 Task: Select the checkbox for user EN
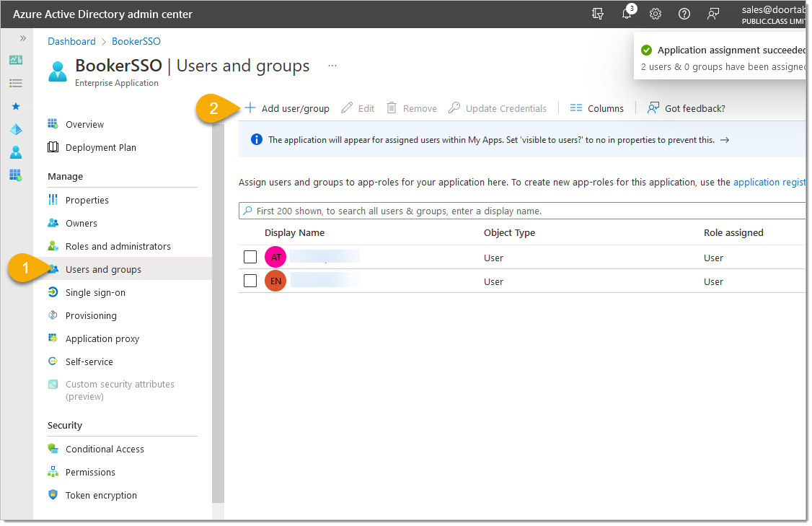point(250,281)
